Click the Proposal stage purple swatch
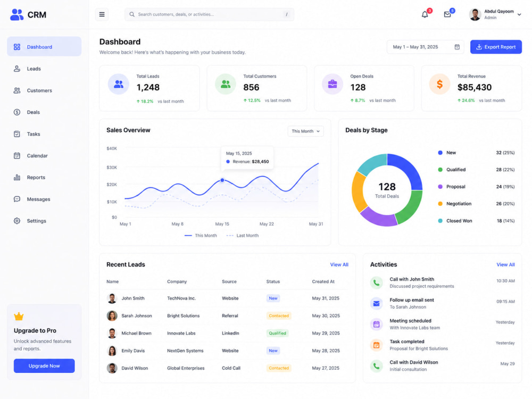The width and height of the screenshot is (532, 399). tap(440, 187)
